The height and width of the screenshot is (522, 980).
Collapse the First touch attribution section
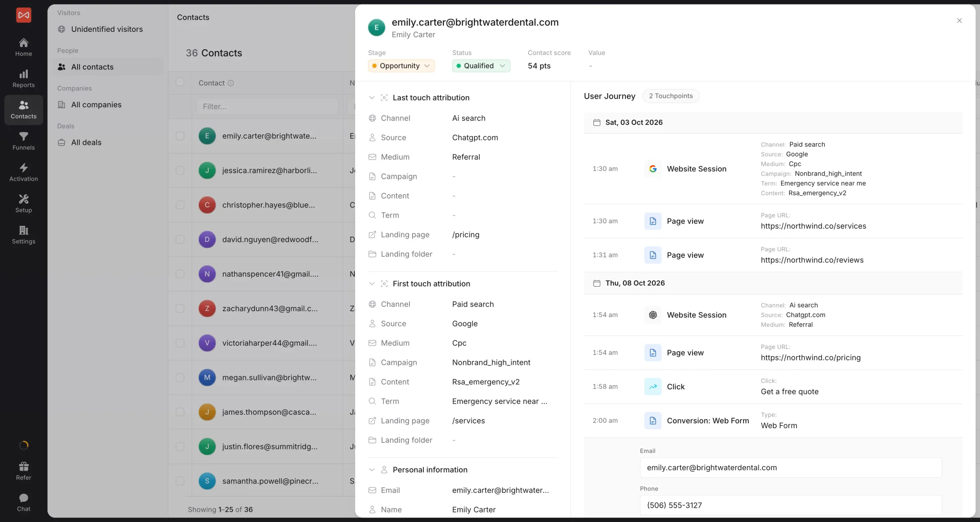click(x=372, y=284)
